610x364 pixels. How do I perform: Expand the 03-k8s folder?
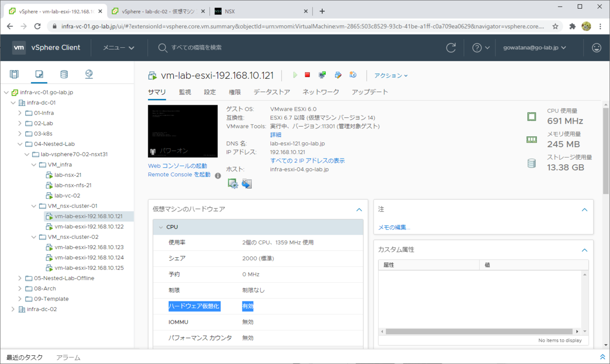tap(20, 134)
